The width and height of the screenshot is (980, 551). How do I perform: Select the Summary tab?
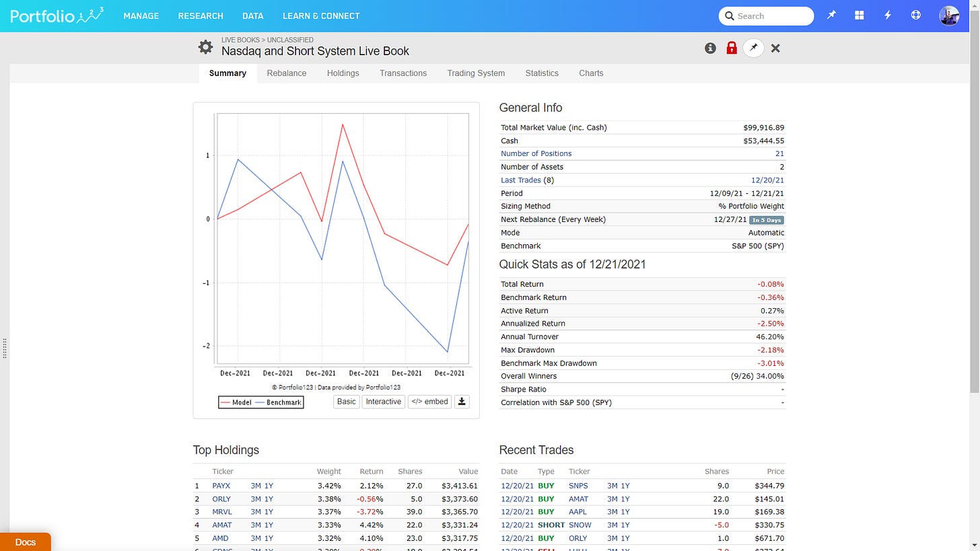coord(228,73)
